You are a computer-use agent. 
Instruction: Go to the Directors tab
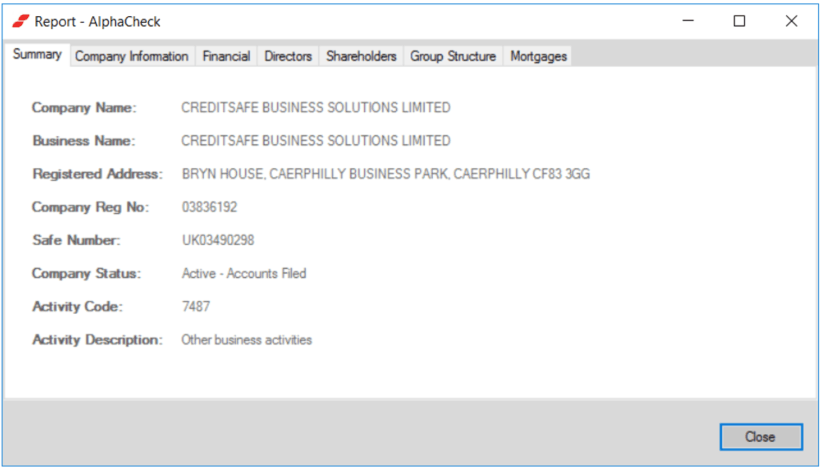[x=288, y=56]
